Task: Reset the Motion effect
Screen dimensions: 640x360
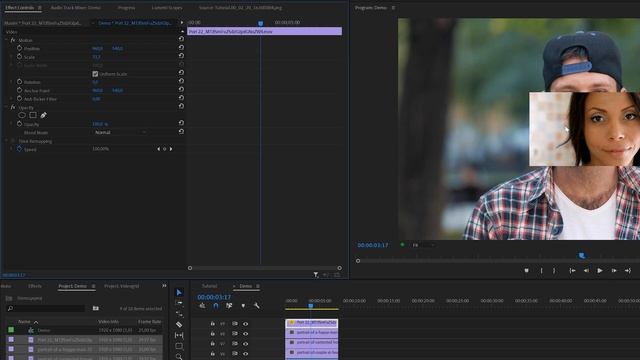Action: click(x=181, y=39)
